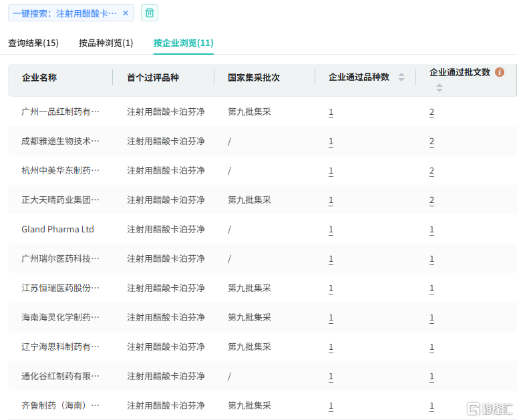The width and height of the screenshot is (517, 420).
Task: Open 批文数 link for Gland Pharma Ltd
Action: click(432, 230)
